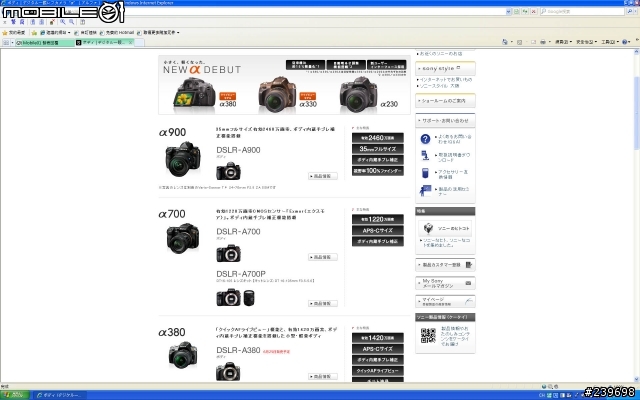Open the address bar dropdown arrow

click(x=508, y=11)
